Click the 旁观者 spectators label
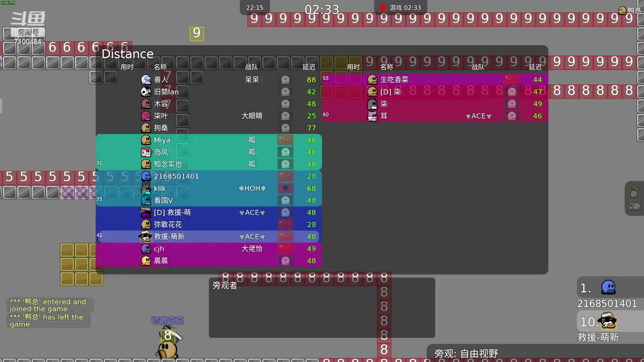Image resolution: width=644 pixels, height=362 pixels. (x=225, y=285)
